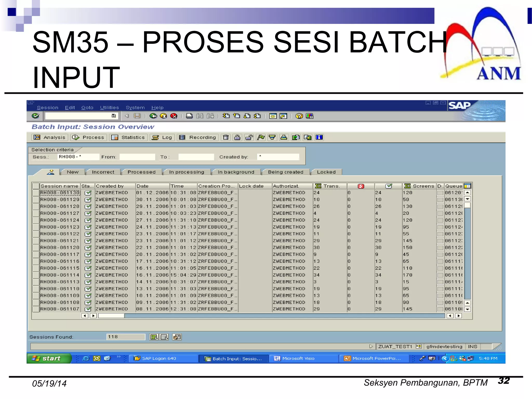Viewport: 532px width, 399px height.
Task: Select row checkbox for session RH008-061124
Action: pyautogui.click(x=36, y=220)
